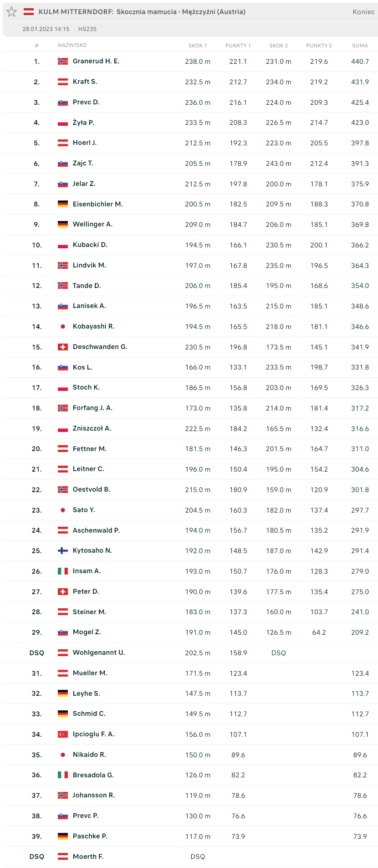
Task: Click the Germany flag beside Eisenbichler M.
Action: coord(63,204)
